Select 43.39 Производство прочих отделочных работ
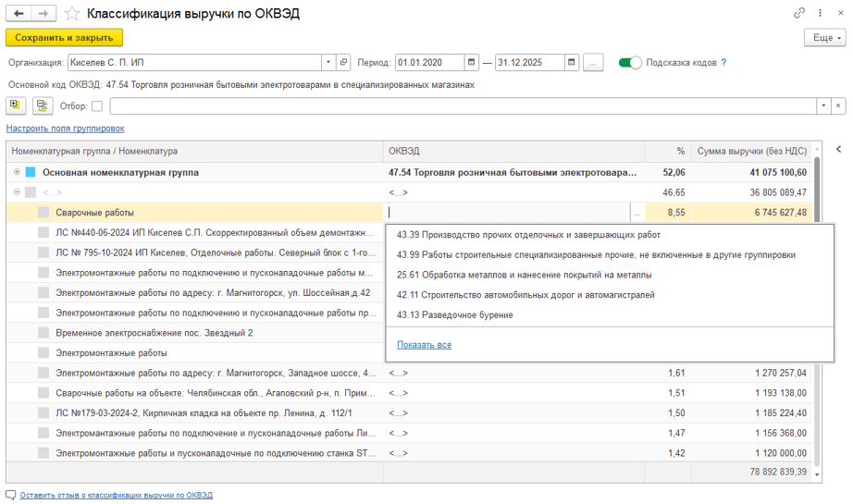The height and width of the screenshot is (504, 853). (528, 235)
